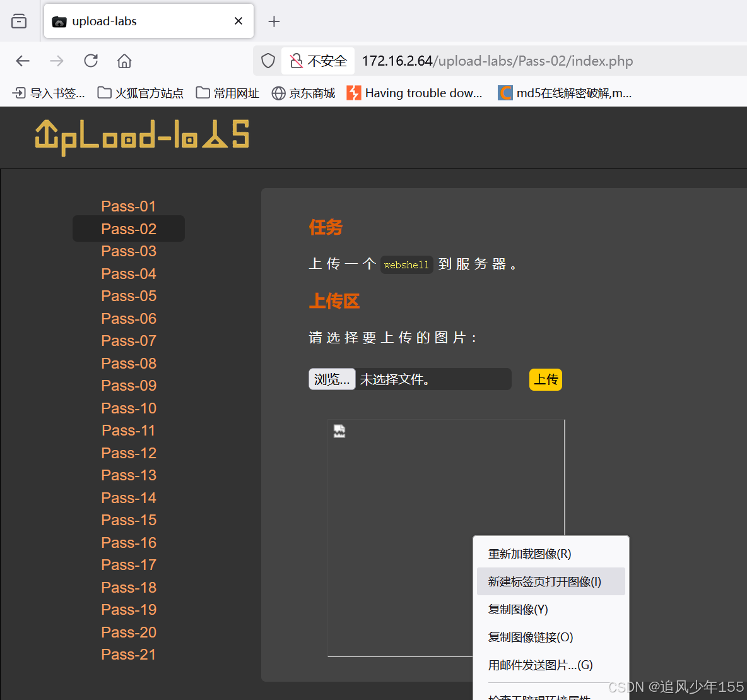
Task: Go to the home page icon
Action: pos(124,61)
